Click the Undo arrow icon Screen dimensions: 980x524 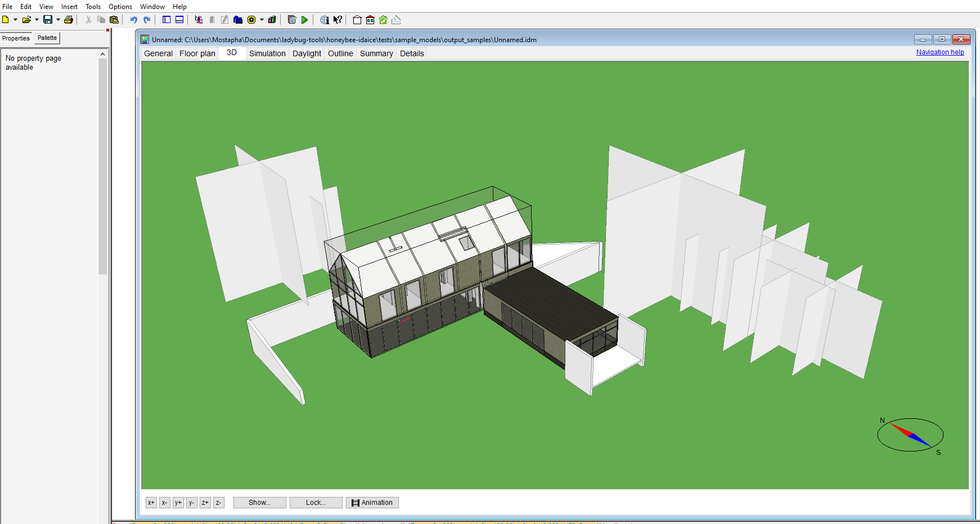point(133,20)
